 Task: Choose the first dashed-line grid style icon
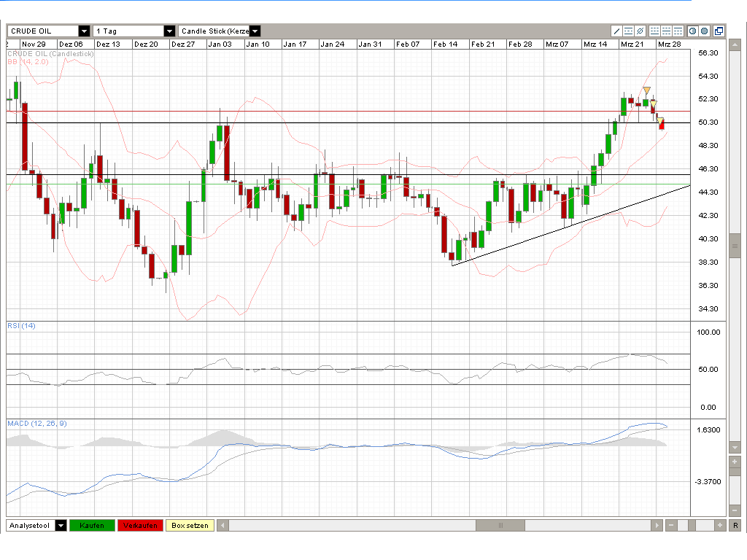(x=654, y=31)
